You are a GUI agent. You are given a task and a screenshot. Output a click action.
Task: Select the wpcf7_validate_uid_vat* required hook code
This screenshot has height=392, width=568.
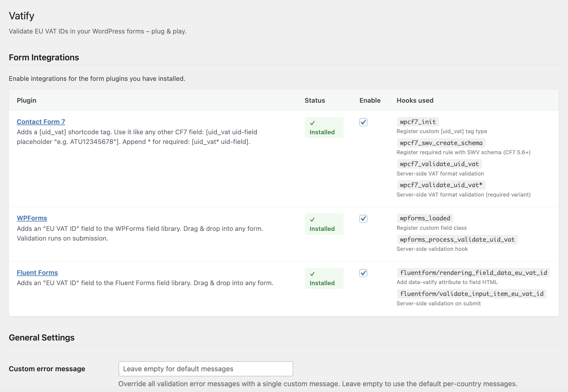pyautogui.click(x=441, y=185)
